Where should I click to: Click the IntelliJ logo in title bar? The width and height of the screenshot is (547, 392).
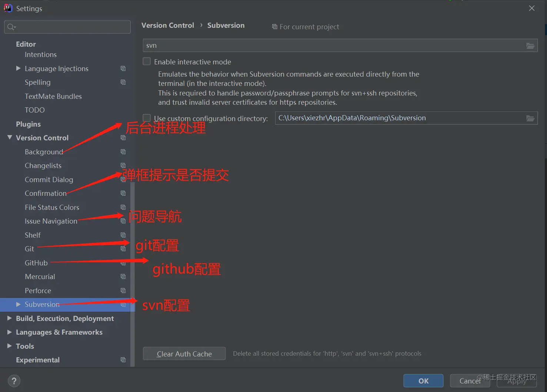8,8
